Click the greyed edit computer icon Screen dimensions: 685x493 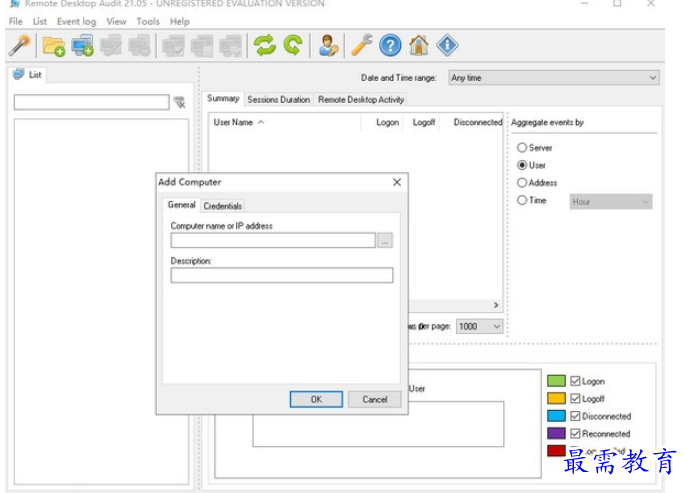click(x=111, y=45)
